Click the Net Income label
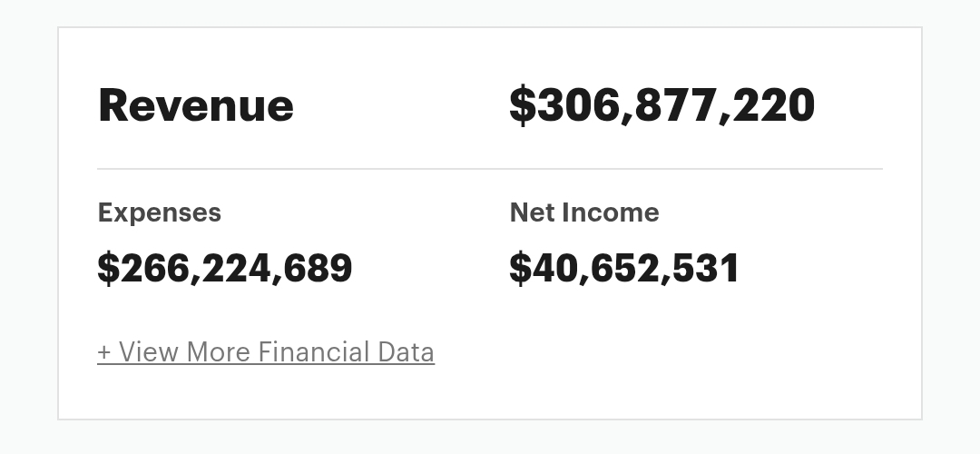The width and height of the screenshot is (980, 454). point(584,212)
